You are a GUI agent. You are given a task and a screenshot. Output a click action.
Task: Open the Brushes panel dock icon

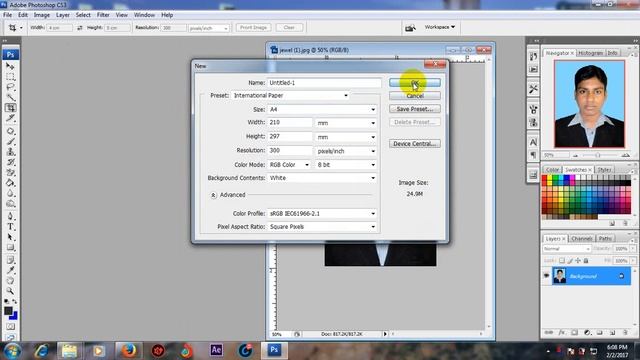533,109
